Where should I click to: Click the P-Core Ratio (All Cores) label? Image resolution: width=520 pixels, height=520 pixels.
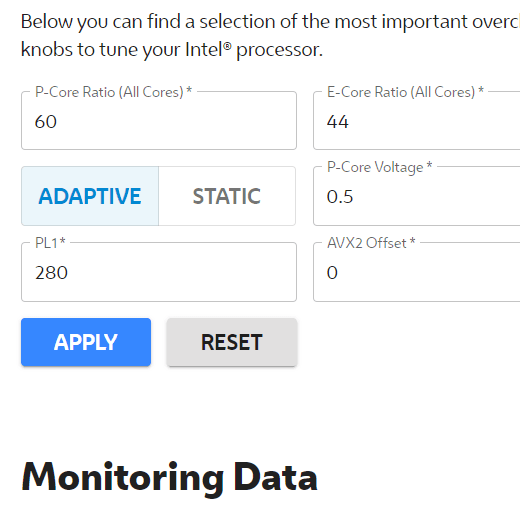113,92
